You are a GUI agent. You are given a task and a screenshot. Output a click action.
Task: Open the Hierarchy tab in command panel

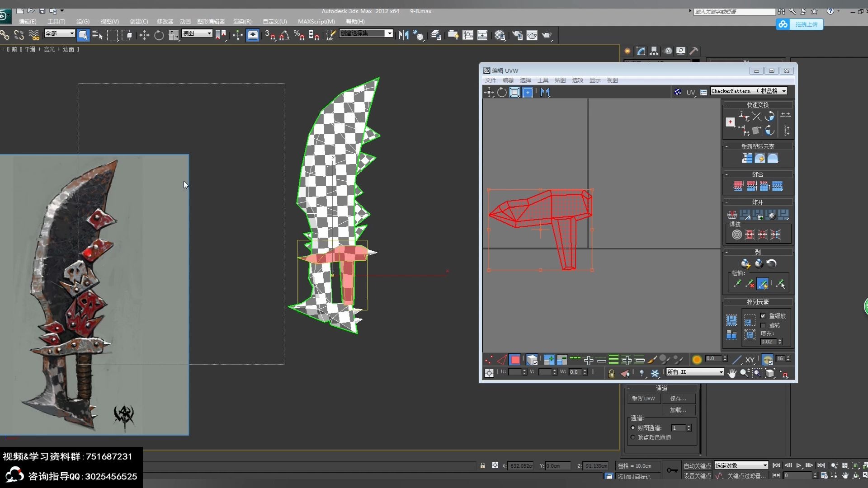(x=654, y=51)
